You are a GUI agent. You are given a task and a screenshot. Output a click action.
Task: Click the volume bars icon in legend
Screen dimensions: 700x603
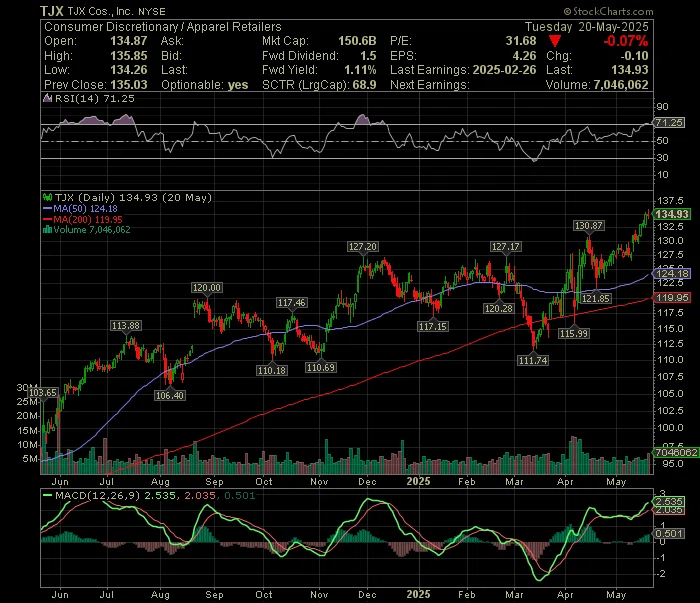click(x=47, y=230)
